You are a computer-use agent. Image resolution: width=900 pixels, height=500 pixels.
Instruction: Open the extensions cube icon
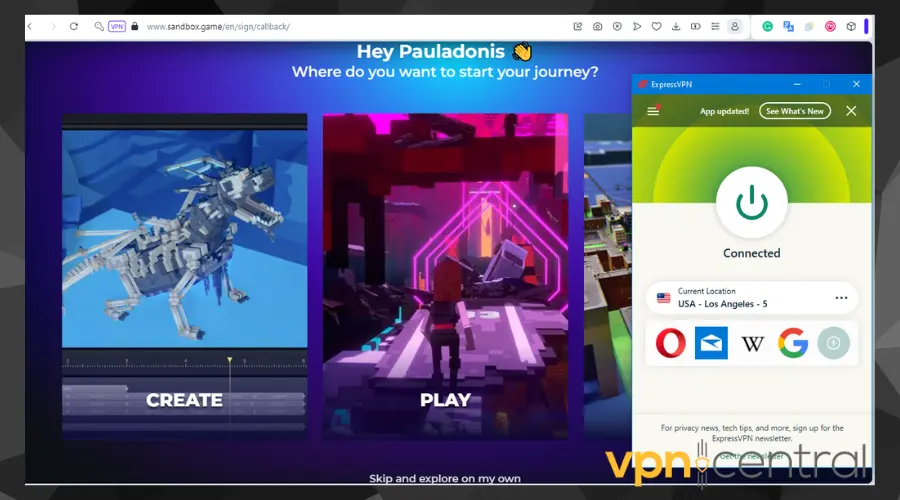click(851, 26)
